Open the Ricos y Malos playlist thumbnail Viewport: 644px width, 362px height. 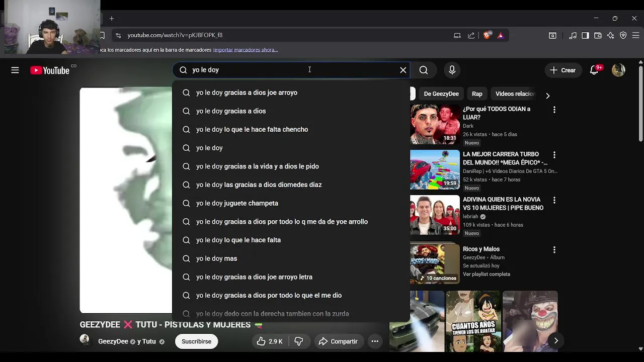[x=435, y=264]
